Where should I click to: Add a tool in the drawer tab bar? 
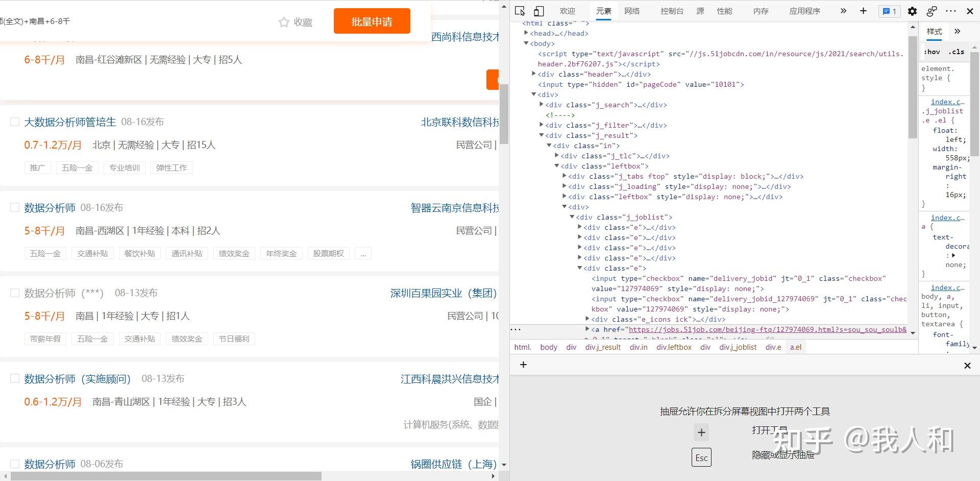(523, 365)
